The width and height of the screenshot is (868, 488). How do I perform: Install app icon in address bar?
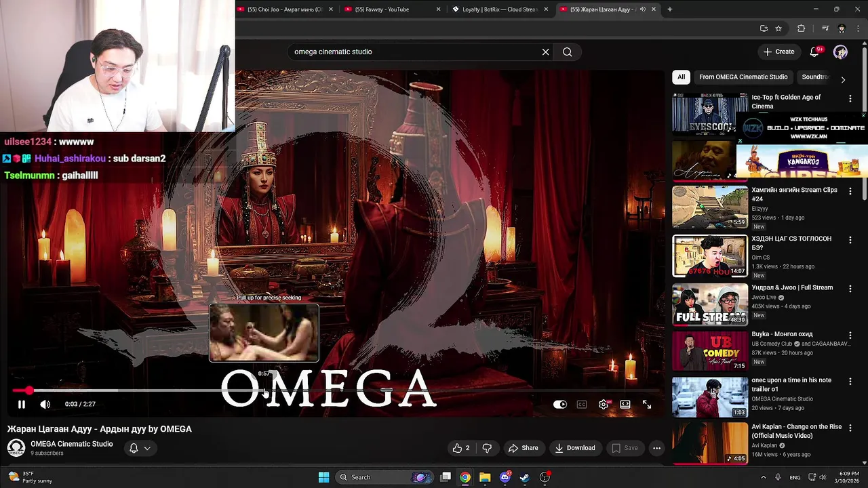(x=764, y=28)
